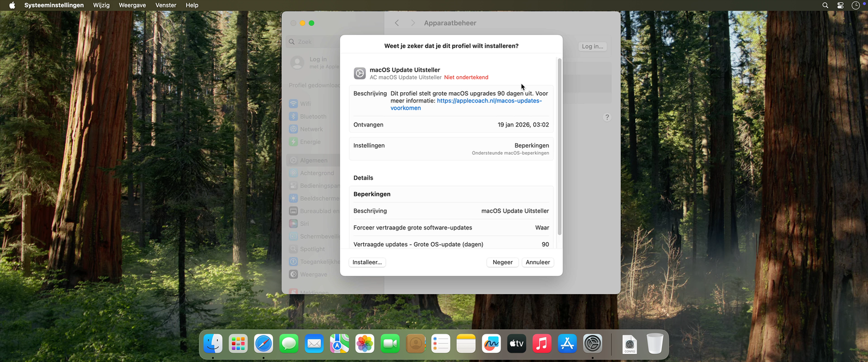Select Bluetooth in the settings sidebar

[313, 117]
